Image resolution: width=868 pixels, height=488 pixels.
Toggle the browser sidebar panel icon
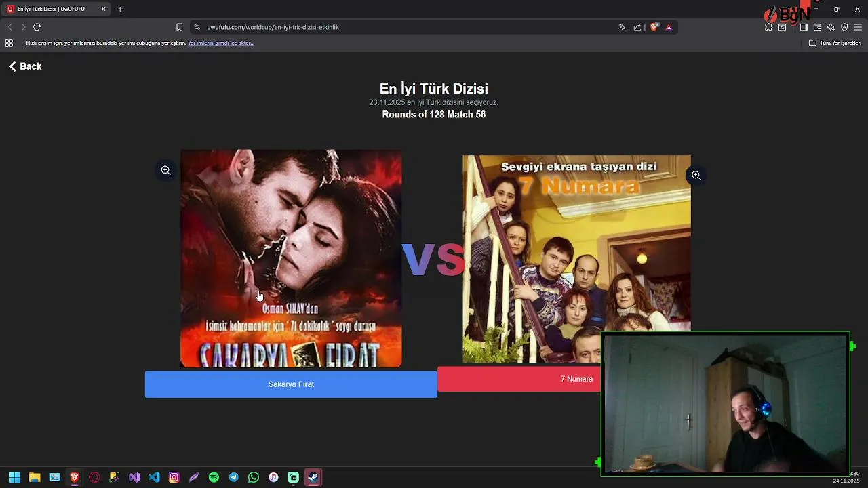804,27
